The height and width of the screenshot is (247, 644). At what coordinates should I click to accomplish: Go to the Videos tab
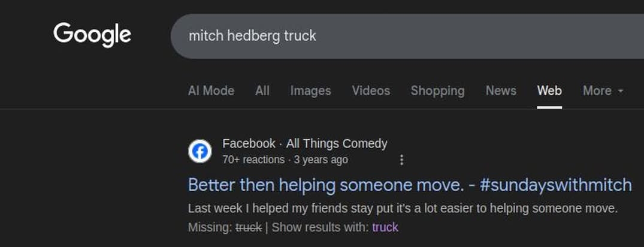click(371, 91)
